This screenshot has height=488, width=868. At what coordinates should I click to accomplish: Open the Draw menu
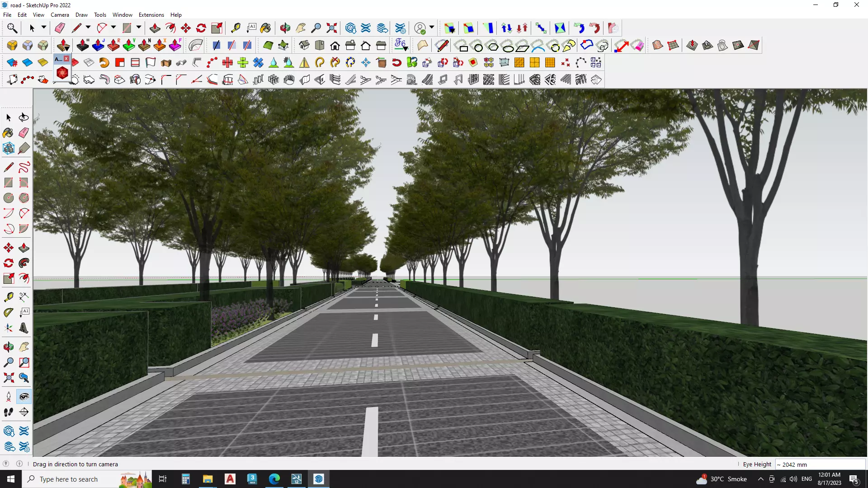click(81, 14)
